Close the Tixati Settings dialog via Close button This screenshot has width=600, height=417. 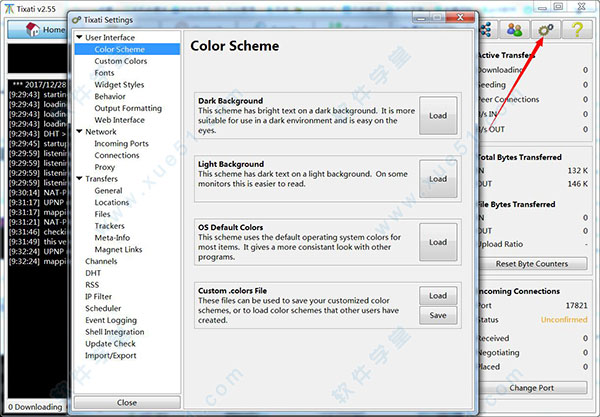click(x=127, y=402)
